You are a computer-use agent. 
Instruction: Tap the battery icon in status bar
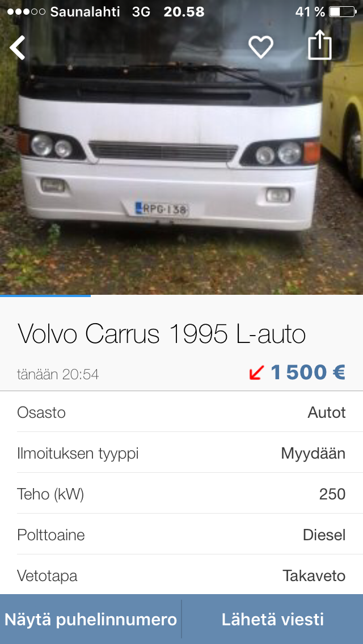tap(343, 12)
